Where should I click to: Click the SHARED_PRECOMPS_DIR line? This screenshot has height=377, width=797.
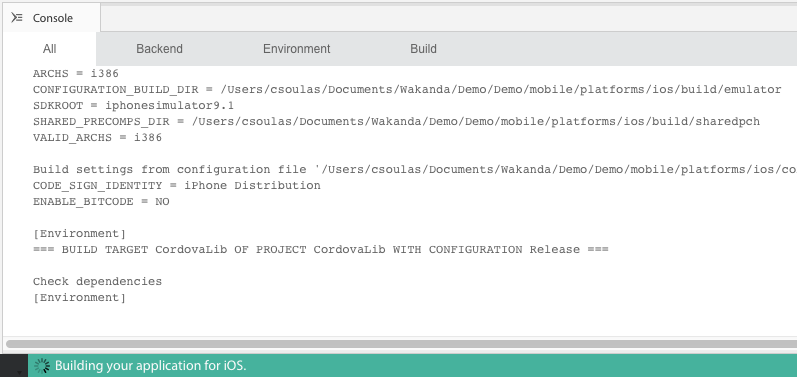point(396,121)
